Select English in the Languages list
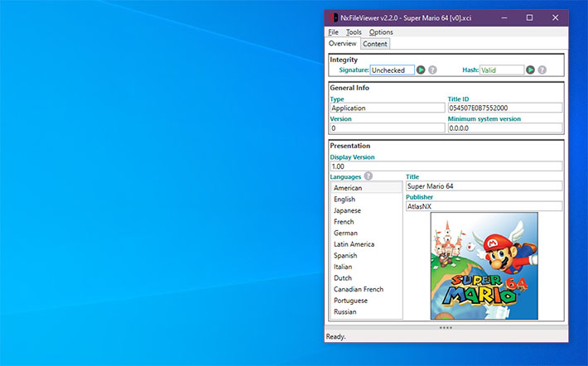588x366 pixels. click(366, 199)
